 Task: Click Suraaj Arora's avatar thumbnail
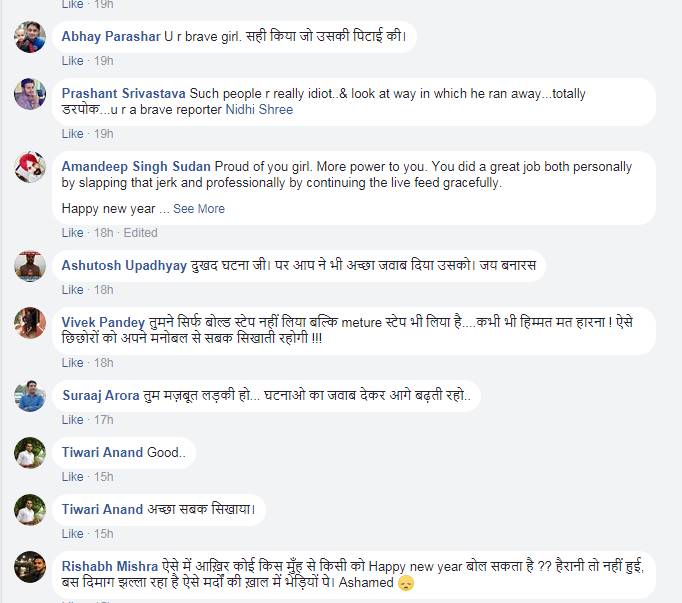(x=30, y=395)
